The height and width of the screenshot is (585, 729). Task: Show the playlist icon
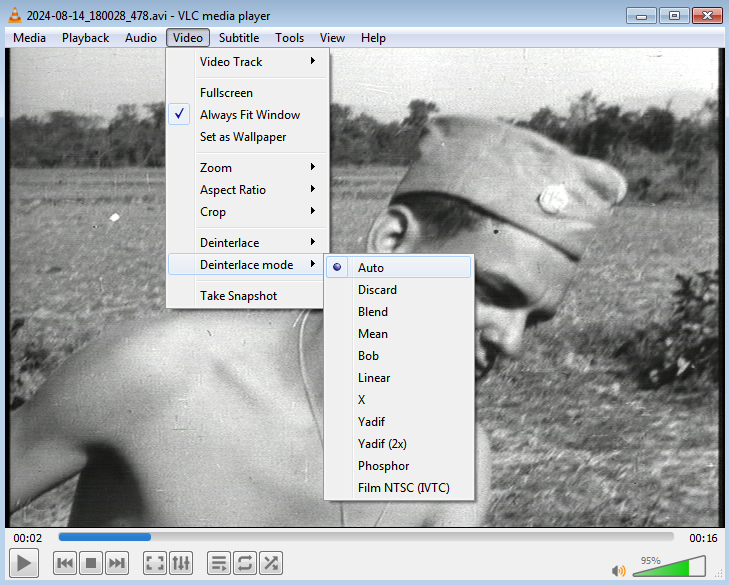(x=219, y=563)
